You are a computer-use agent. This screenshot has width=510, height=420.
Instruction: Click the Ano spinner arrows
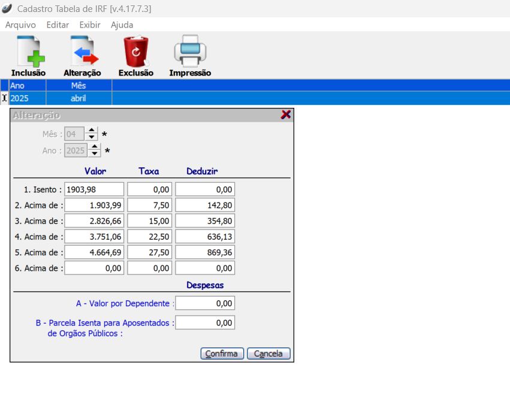tap(94, 150)
